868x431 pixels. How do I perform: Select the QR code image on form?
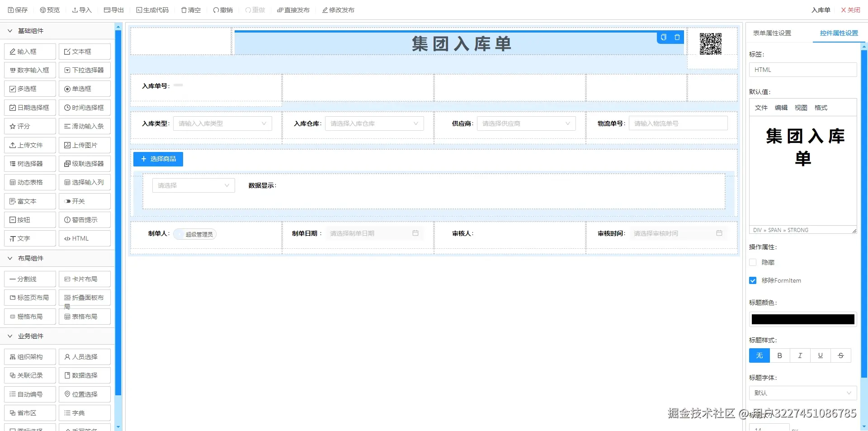[711, 44]
